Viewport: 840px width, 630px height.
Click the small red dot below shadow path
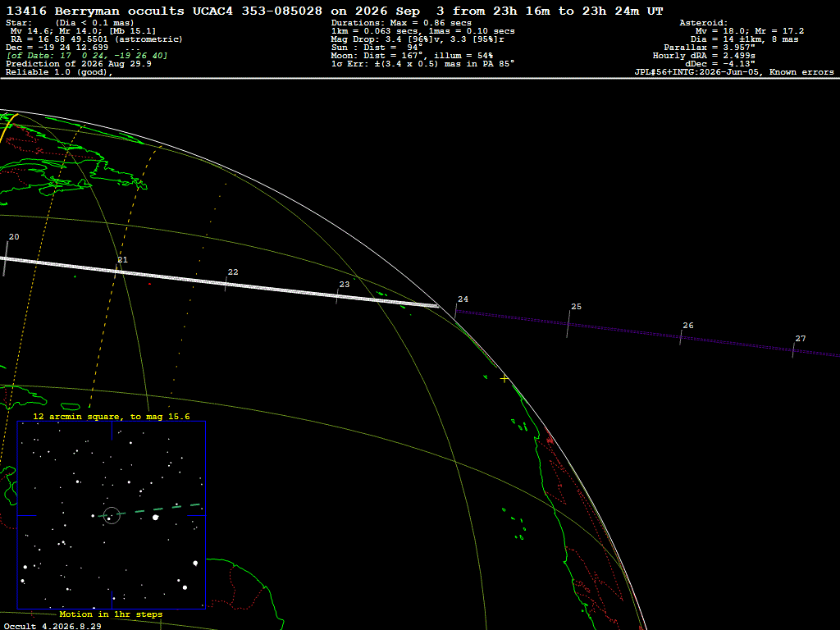[x=149, y=284]
